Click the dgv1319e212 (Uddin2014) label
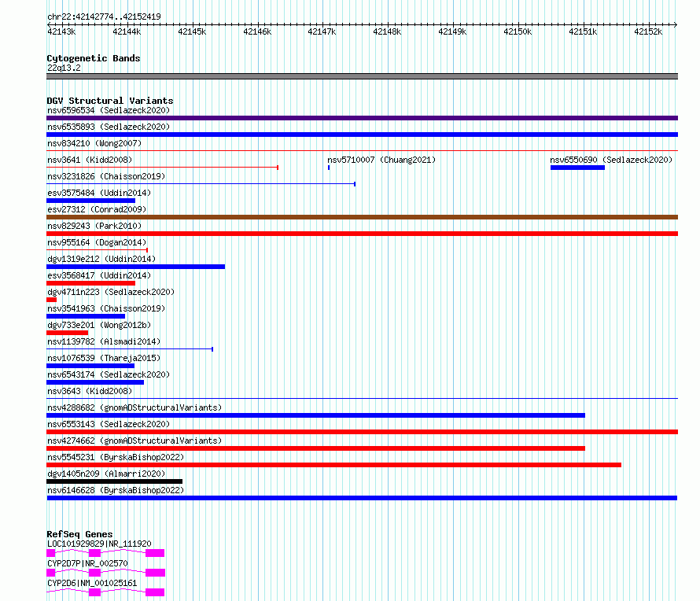This screenshot has height=601, width=700. [x=101, y=259]
